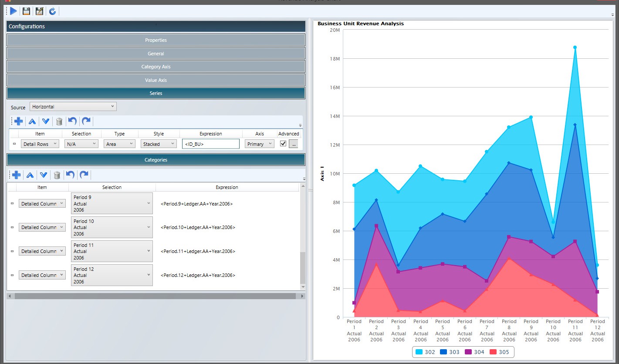Click the Refresh icon in top toolbar
619x364 pixels.
tap(52, 11)
